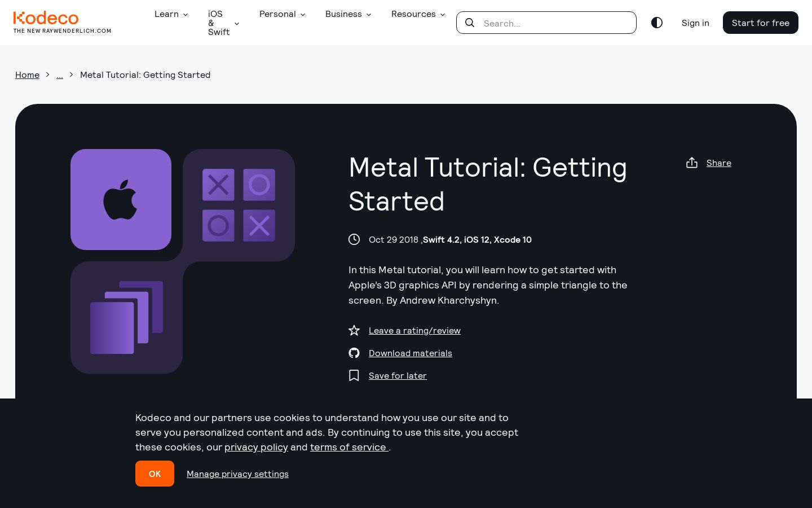Expand the Resources menu

click(x=418, y=14)
